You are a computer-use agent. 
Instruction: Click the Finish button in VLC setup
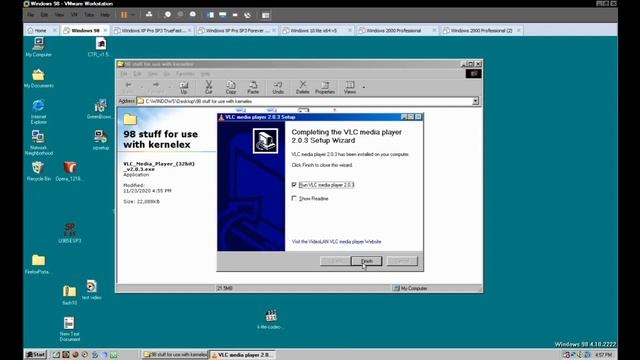[366, 261]
